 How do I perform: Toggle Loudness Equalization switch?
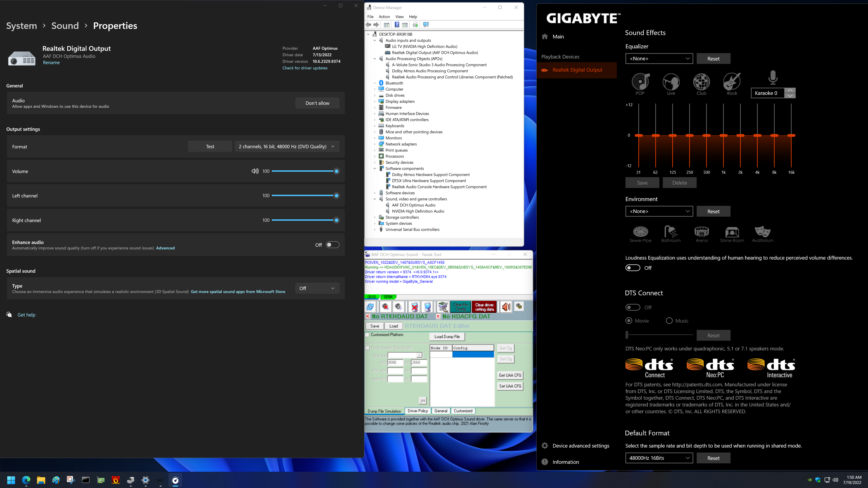click(632, 268)
